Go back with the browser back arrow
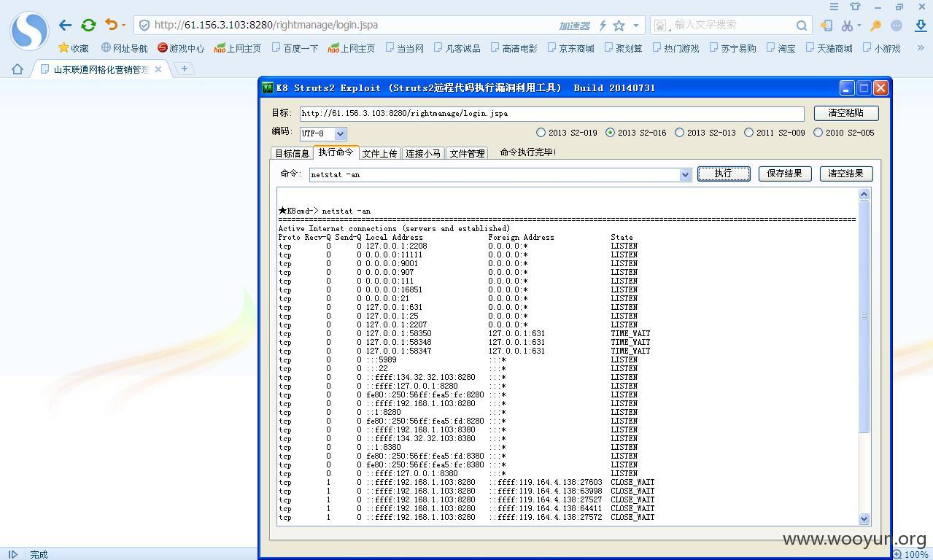This screenshot has width=933, height=560. point(65,25)
